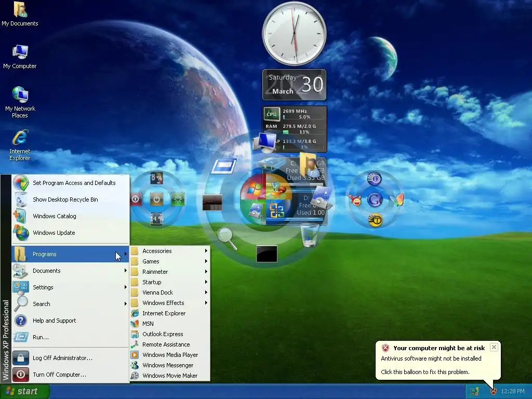Expand the Rainmeter folder

click(170, 272)
